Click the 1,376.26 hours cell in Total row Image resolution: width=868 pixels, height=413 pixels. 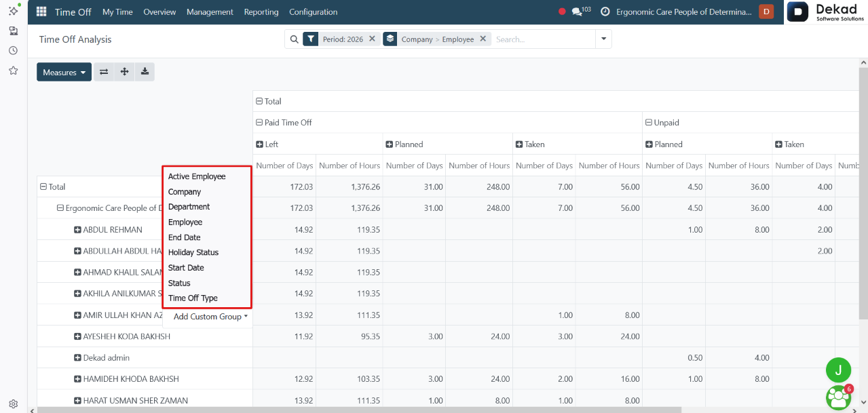tap(350, 186)
